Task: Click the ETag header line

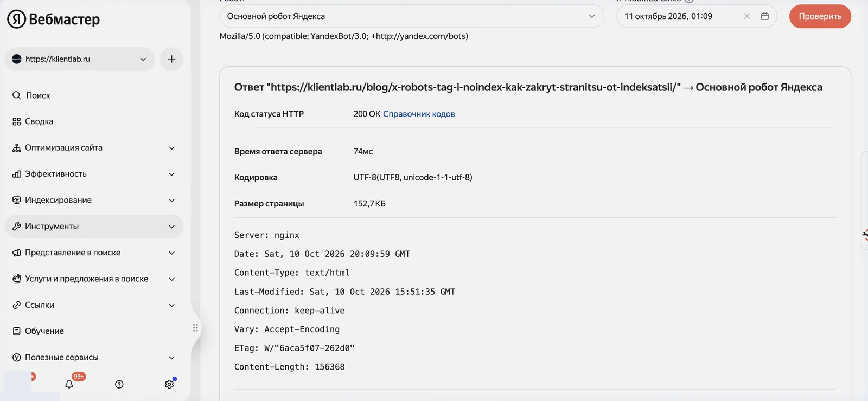Action: pyautogui.click(x=294, y=348)
